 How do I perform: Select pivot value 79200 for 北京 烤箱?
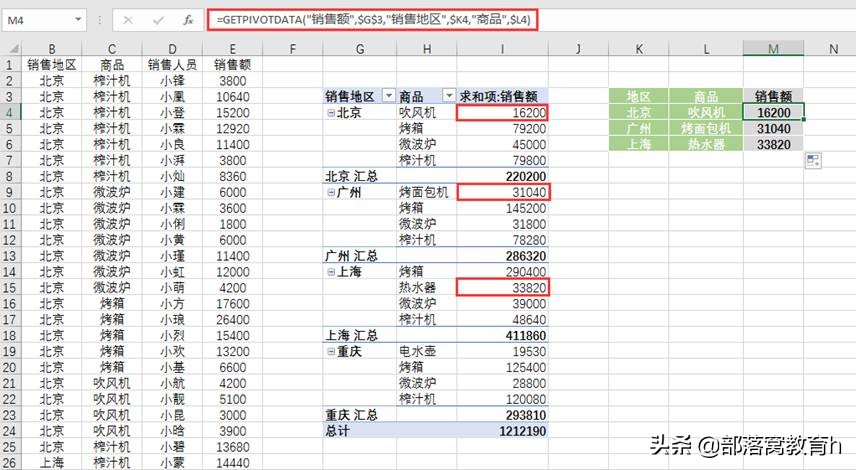[x=502, y=129]
